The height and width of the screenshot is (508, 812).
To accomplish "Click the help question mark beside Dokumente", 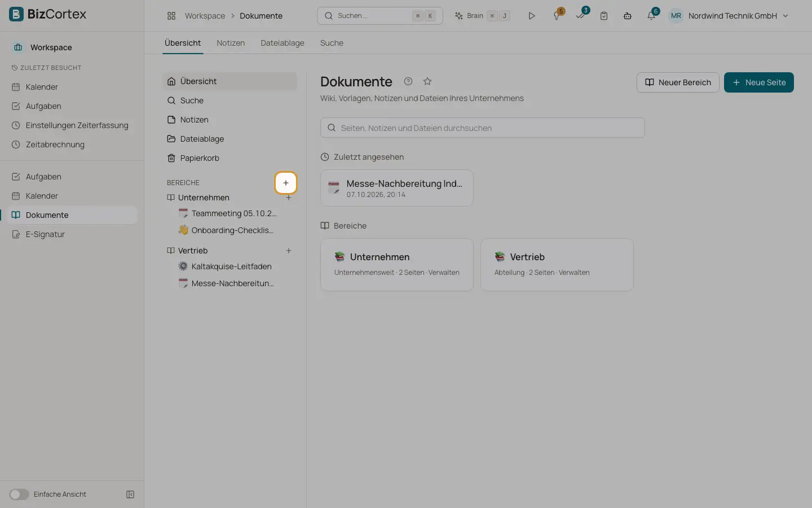I will pos(408,81).
